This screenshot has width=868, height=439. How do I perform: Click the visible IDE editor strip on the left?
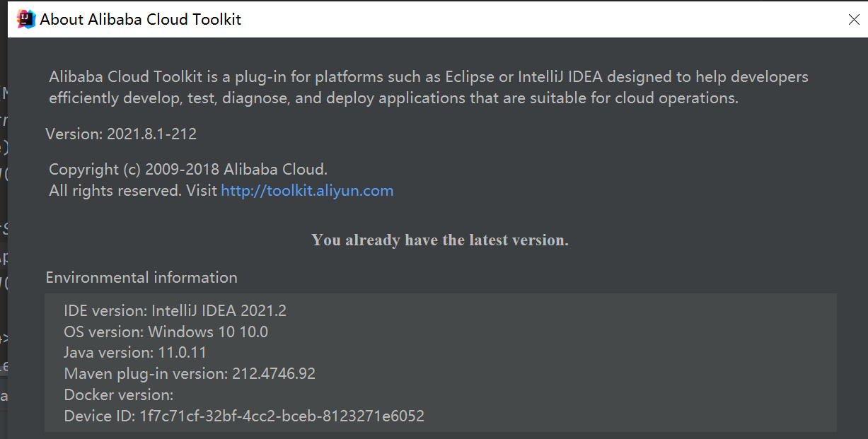click(4, 212)
